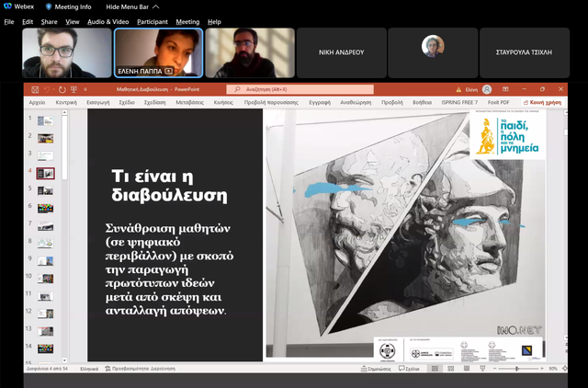Click the zoom in plus button

542,369
